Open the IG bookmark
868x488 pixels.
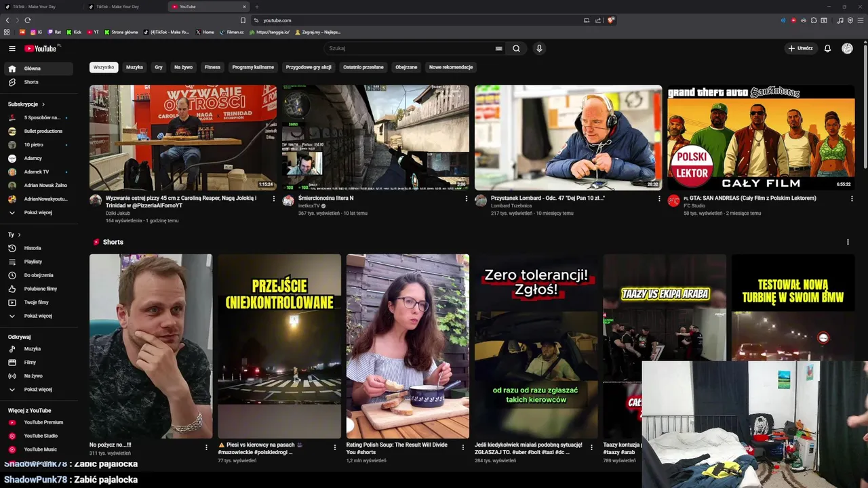click(x=36, y=32)
